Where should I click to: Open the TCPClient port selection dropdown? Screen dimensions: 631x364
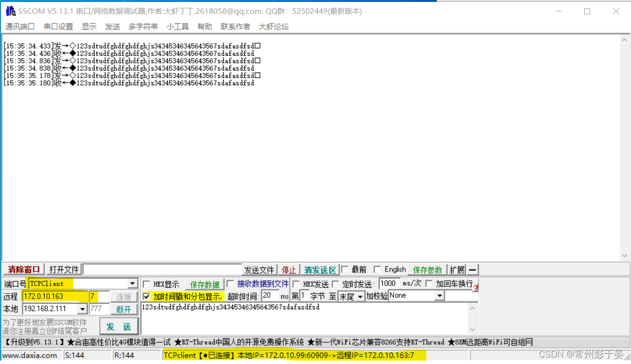pos(132,283)
